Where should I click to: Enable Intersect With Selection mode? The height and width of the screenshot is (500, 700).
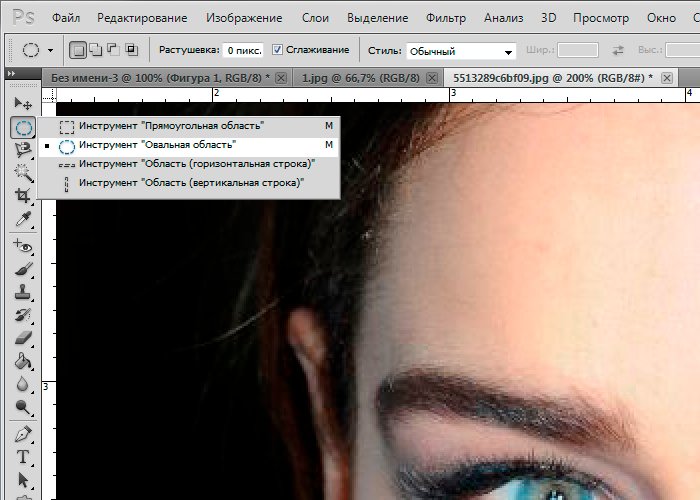131,50
